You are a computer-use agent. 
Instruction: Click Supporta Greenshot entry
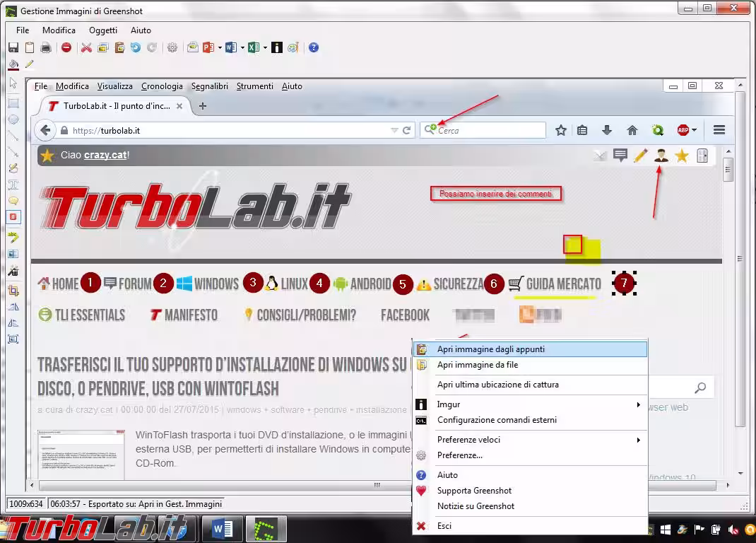click(x=530, y=491)
